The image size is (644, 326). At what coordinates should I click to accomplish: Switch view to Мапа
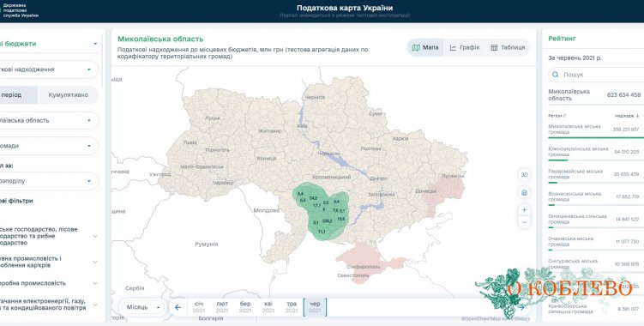pos(425,47)
